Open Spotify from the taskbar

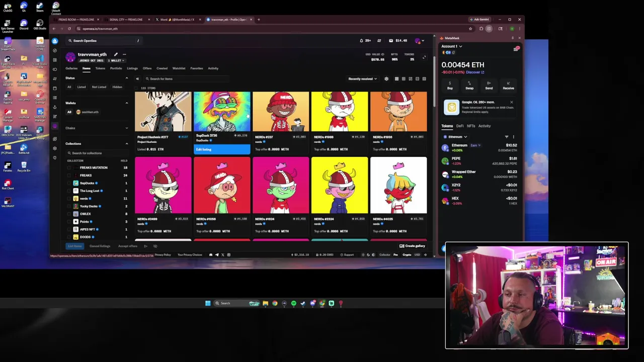click(293, 303)
